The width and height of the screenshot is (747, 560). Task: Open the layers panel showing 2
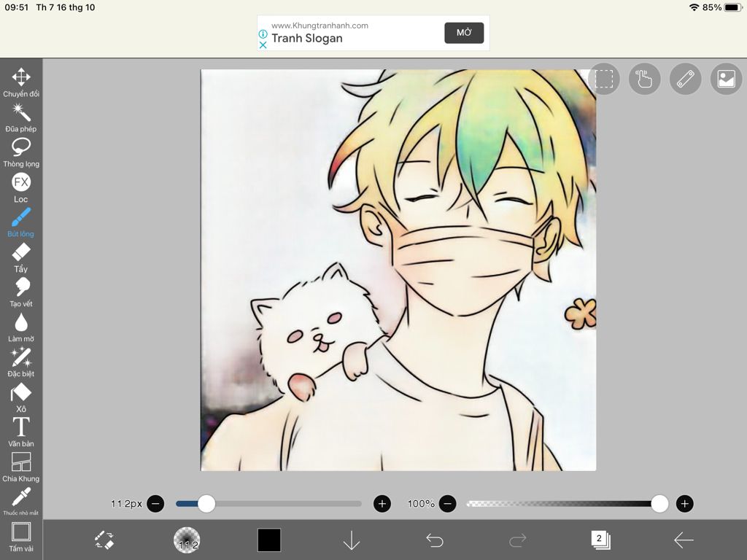[x=600, y=540]
